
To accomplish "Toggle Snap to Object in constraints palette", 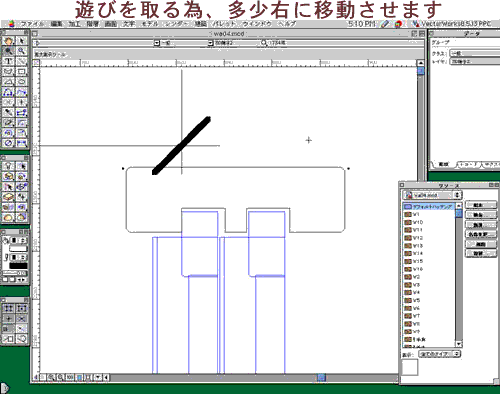I will pos(22,308).
